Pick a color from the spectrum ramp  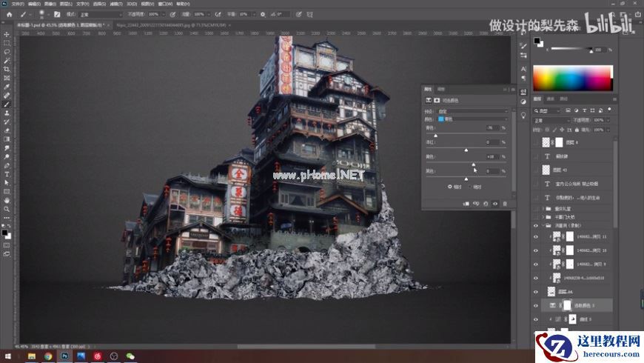point(573,78)
